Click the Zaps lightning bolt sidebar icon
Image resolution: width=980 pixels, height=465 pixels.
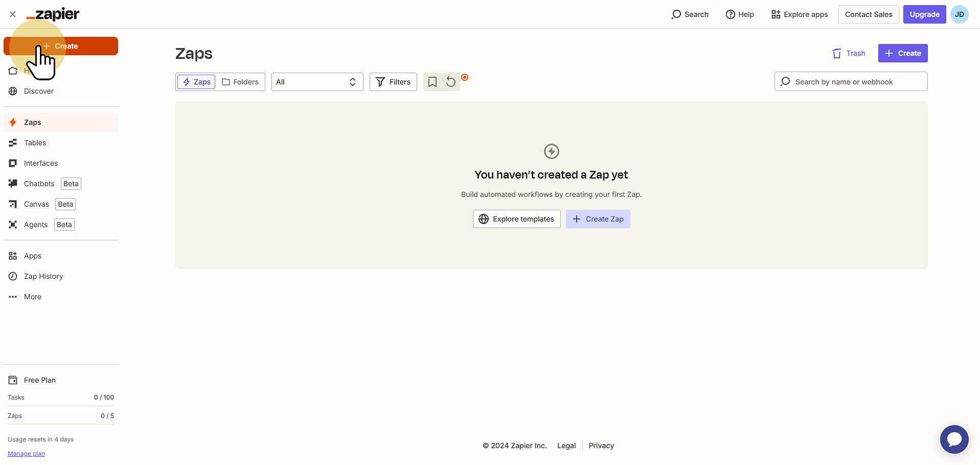[x=13, y=122]
